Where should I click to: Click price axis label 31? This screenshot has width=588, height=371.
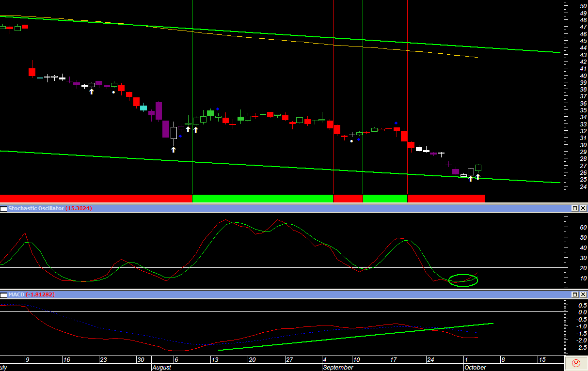(584, 138)
